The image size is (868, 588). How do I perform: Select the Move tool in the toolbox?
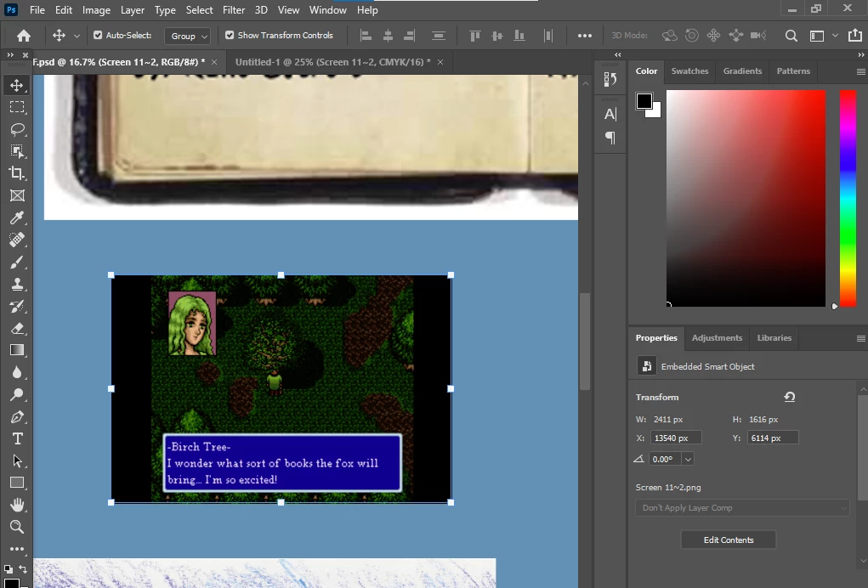(x=17, y=85)
